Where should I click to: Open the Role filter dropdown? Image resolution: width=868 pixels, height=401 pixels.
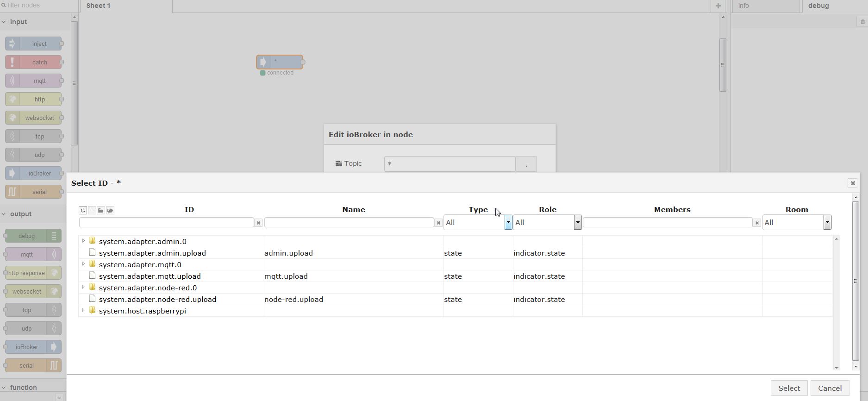coord(547,223)
